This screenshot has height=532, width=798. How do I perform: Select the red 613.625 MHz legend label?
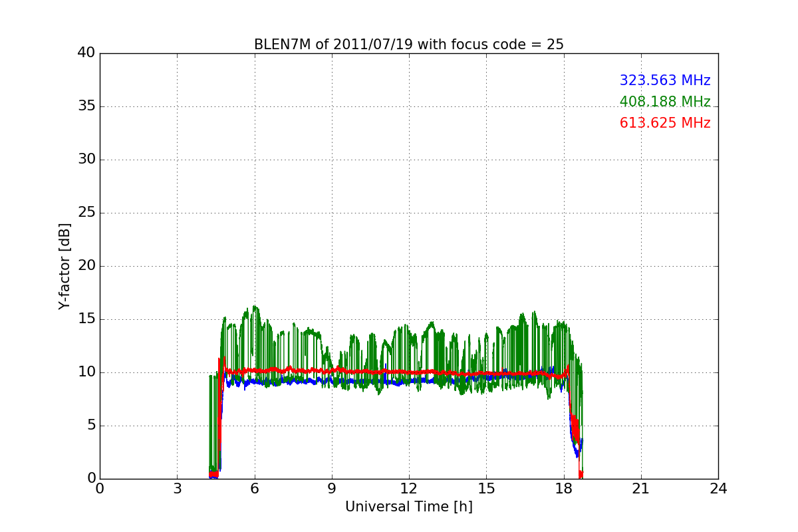[665, 123]
